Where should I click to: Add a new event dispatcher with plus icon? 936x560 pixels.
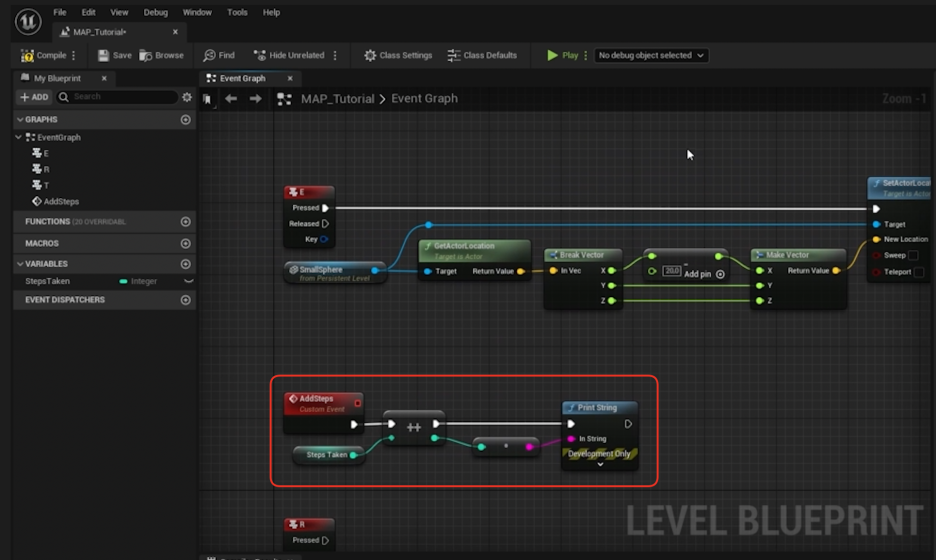click(186, 300)
